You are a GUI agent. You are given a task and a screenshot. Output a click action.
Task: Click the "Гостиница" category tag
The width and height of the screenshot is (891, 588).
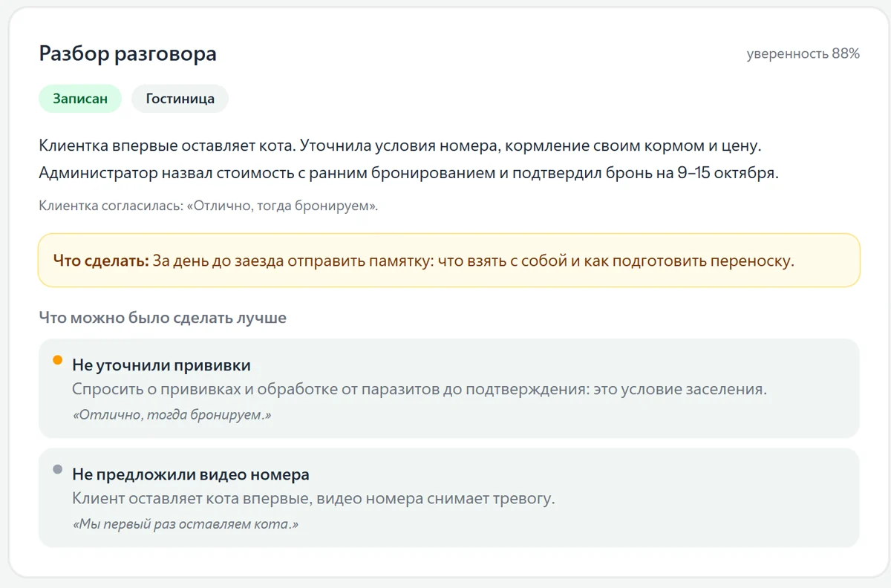point(180,99)
